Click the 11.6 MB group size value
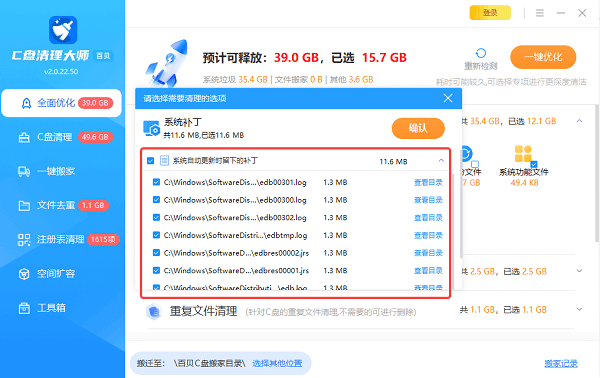The width and height of the screenshot is (600, 378). coord(393,161)
